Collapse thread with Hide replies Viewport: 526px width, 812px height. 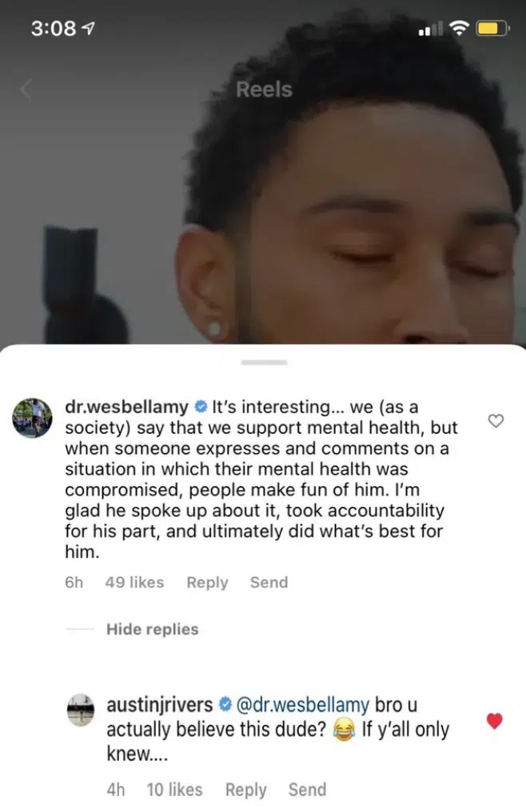153,629
